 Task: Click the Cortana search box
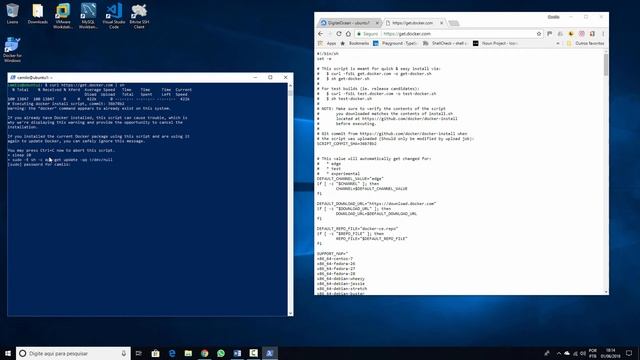pyautogui.click(x=73, y=353)
